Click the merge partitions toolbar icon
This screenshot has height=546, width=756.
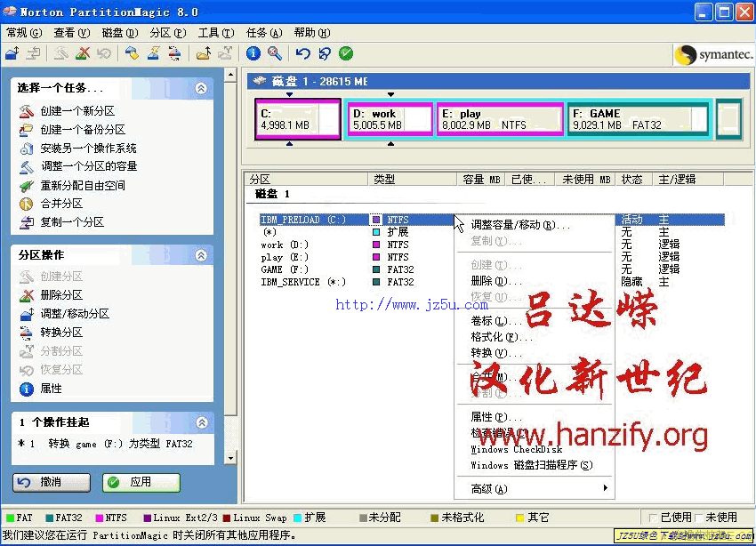[204, 53]
